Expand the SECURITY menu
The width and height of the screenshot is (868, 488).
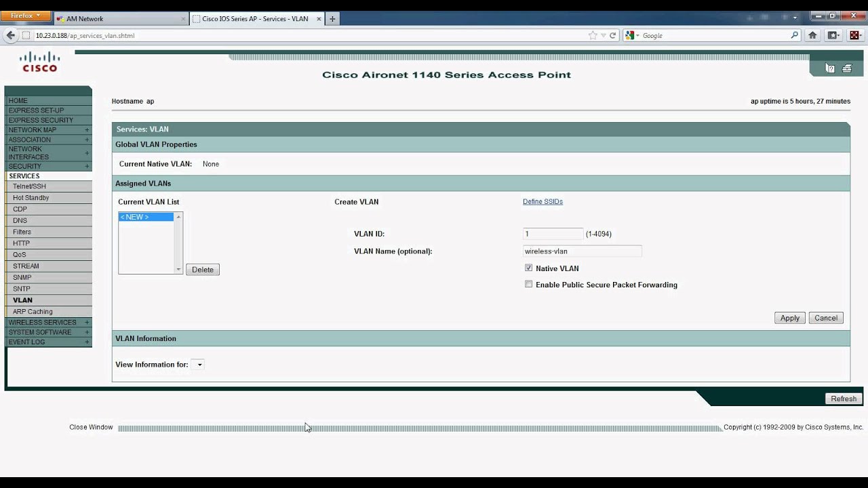pyautogui.click(x=87, y=166)
